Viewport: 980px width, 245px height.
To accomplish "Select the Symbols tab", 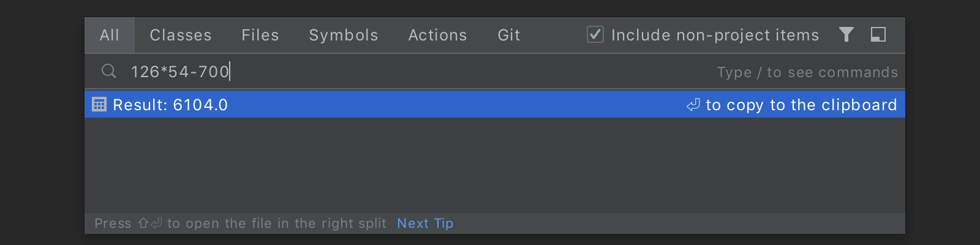I will click(344, 35).
